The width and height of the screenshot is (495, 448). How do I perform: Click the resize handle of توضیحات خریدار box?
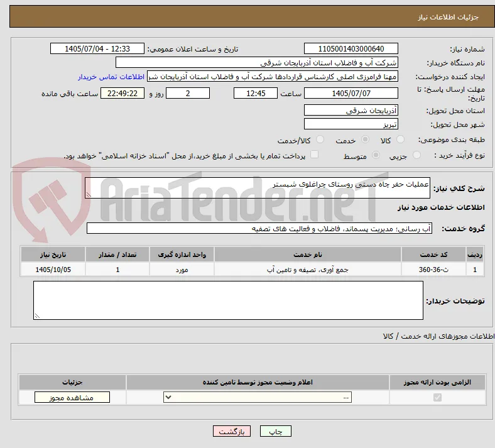point(37,316)
